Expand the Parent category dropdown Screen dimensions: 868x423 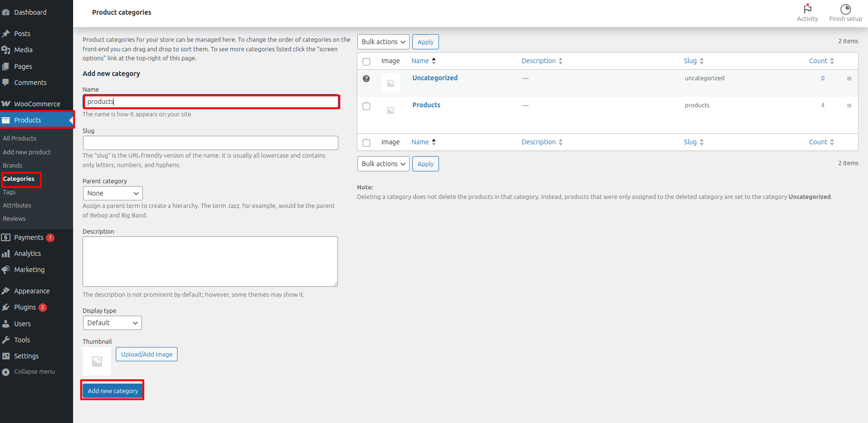tap(112, 193)
